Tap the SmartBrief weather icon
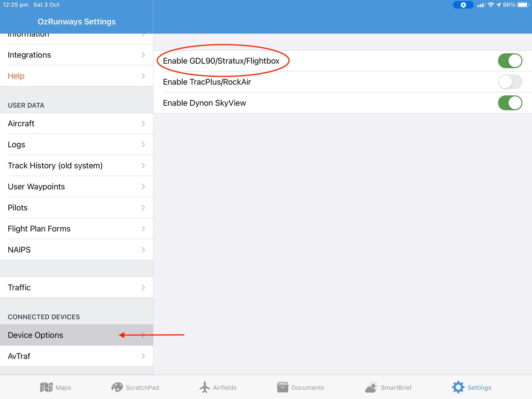Viewport: 532px width, 399px height. pyautogui.click(x=371, y=387)
